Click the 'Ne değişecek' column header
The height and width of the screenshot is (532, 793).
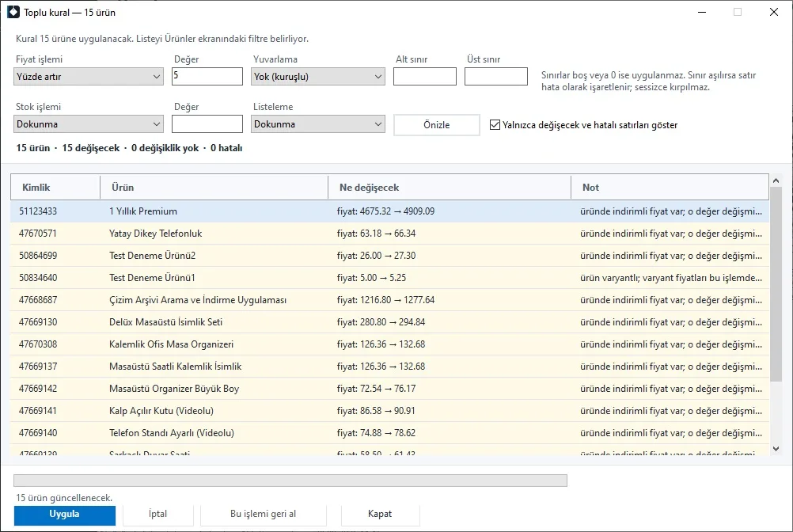coord(450,188)
